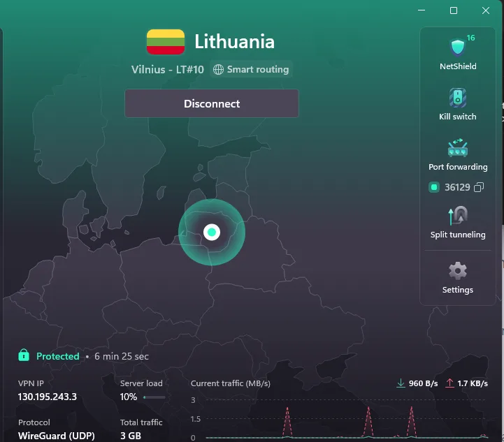Click the Vilnius - LT#10 server name
The image size is (504, 442).
168,69
